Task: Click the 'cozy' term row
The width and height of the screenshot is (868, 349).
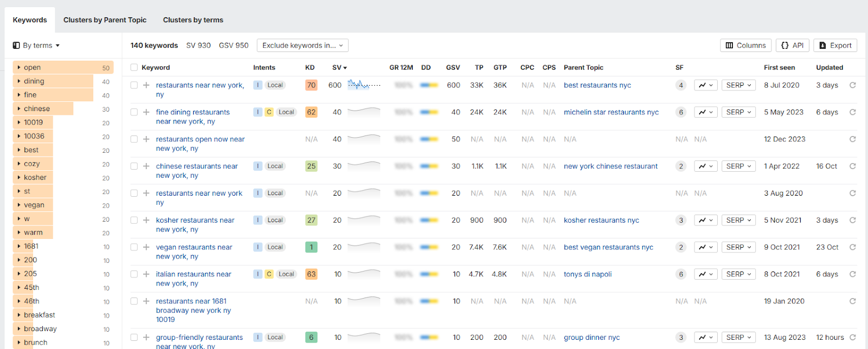Action: coord(63,164)
